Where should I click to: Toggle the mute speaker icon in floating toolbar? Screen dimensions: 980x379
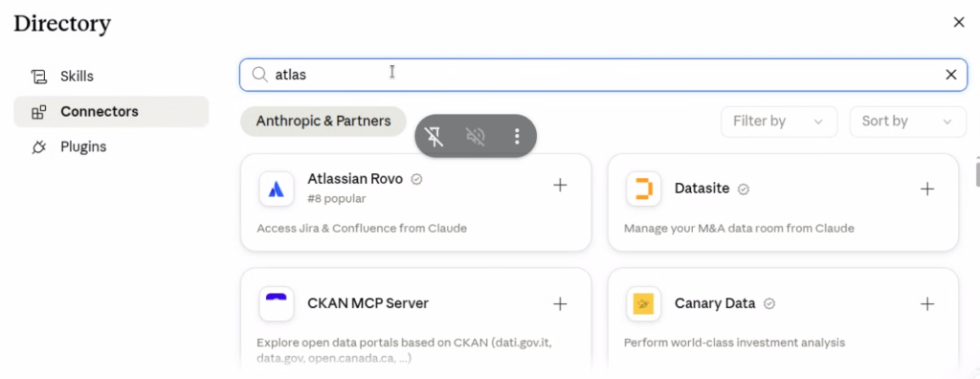pyautogui.click(x=476, y=136)
